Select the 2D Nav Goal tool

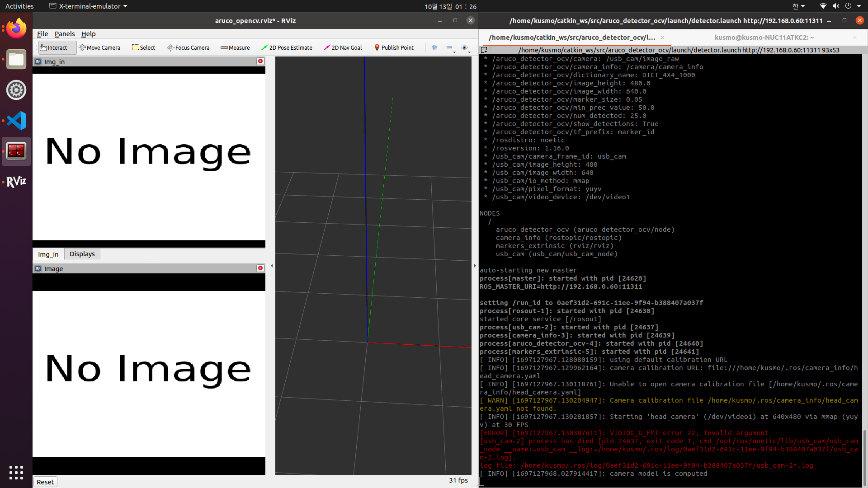[x=343, y=47]
